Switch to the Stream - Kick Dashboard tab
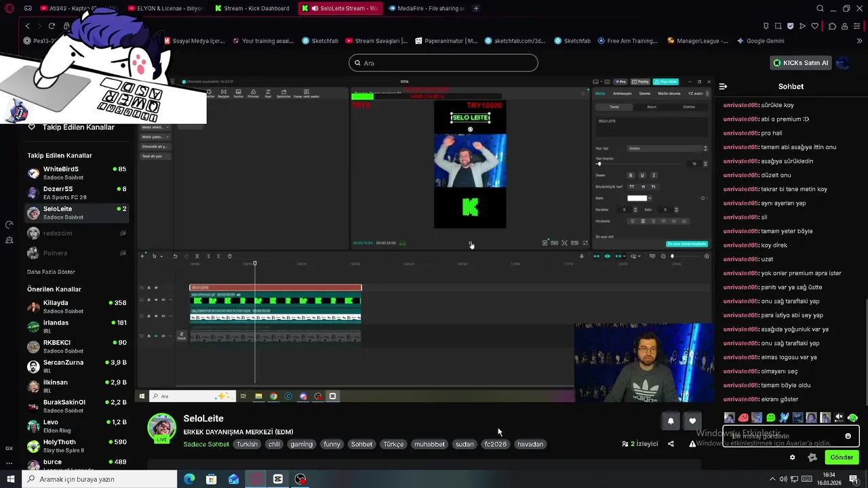868x488 pixels. click(x=253, y=8)
